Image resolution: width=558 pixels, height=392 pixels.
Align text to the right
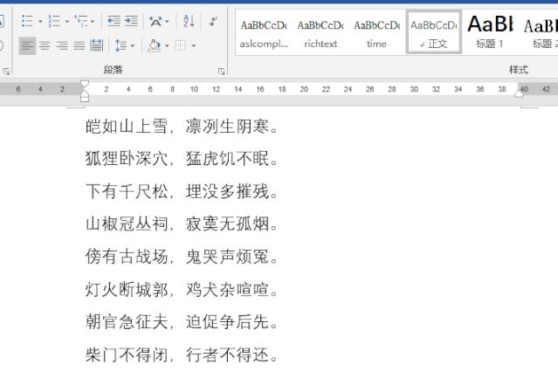point(62,45)
